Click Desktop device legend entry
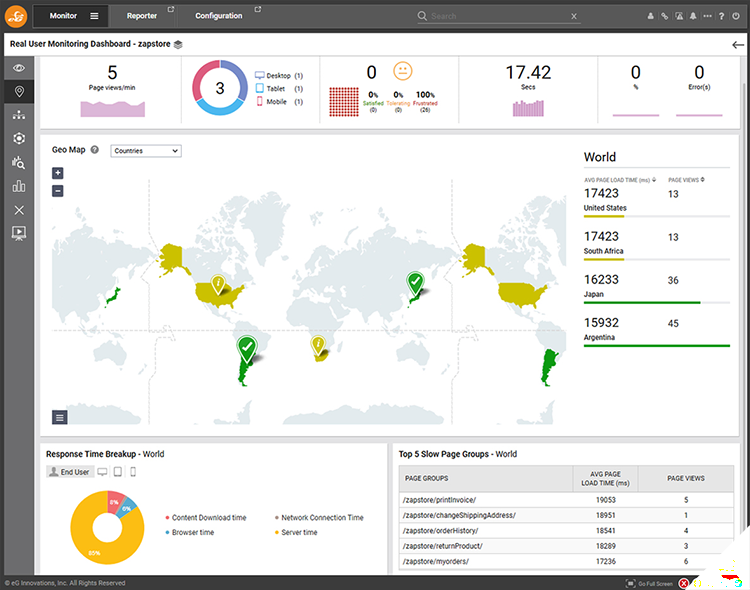Image resolution: width=750 pixels, height=590 pixels. [279, 76]
